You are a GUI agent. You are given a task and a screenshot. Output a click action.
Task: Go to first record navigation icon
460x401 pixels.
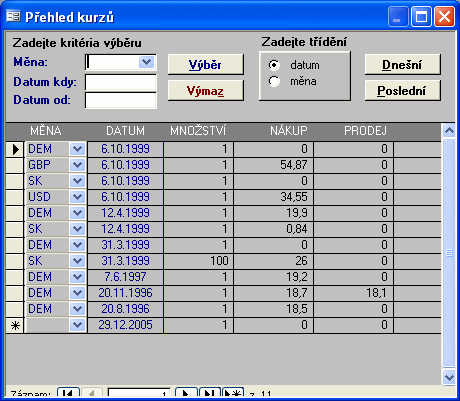tap(68, 394)
